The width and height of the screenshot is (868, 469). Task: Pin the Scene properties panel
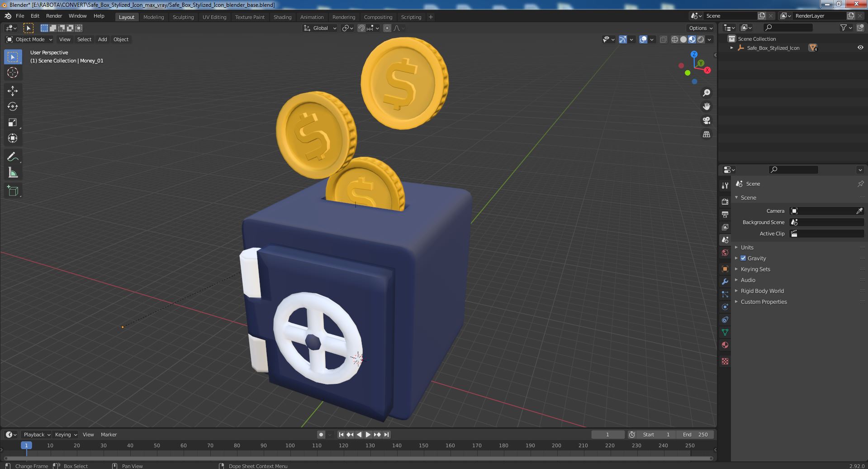coord(860,184)
